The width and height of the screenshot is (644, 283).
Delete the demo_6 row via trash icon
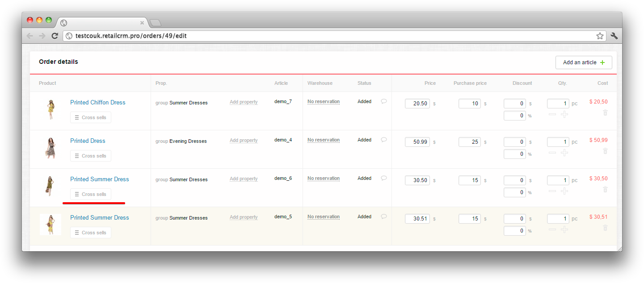pos(605,189)
